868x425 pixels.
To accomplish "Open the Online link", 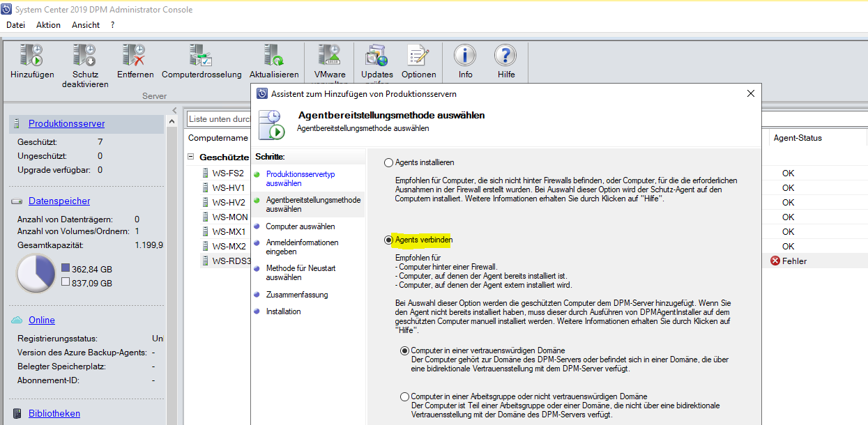I will click(x=42, y=320).
